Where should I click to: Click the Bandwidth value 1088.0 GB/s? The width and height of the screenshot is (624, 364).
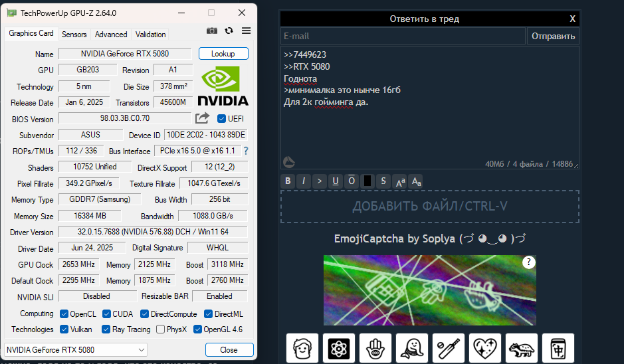(x=213, y=216)
